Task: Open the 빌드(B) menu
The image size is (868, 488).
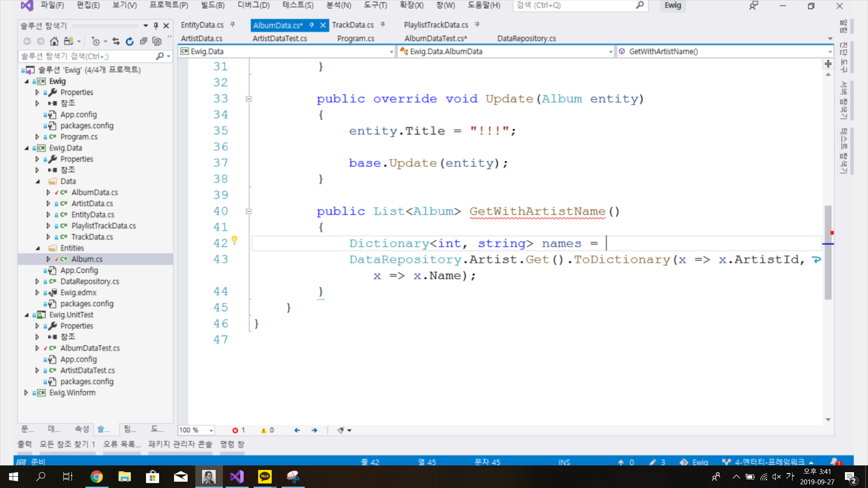Action: [212, 5]
